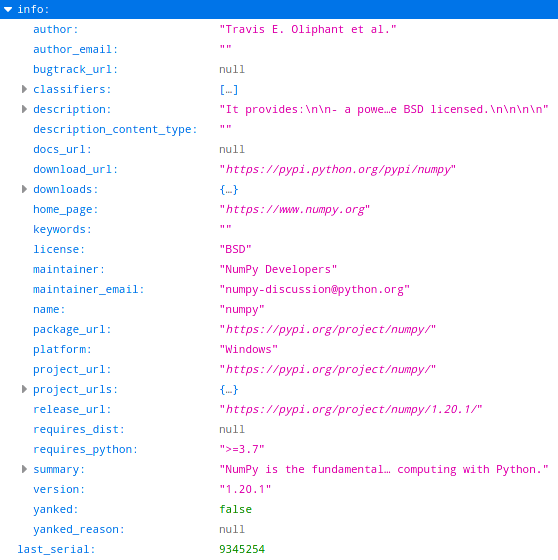The width and height of the screenshot is (558, 560).
Task: Expand the description value
Action: [x=24, y=109]
